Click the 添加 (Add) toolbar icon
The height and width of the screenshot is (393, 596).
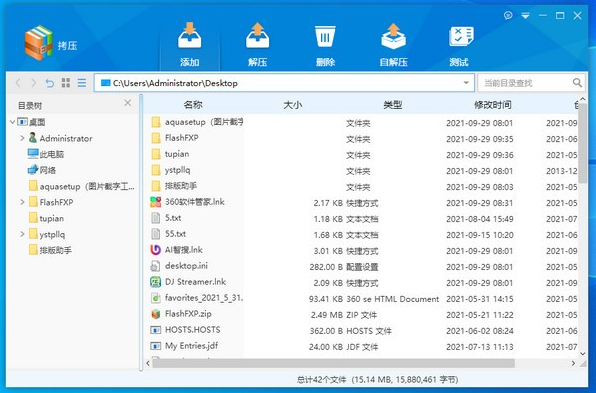[189, 35]
